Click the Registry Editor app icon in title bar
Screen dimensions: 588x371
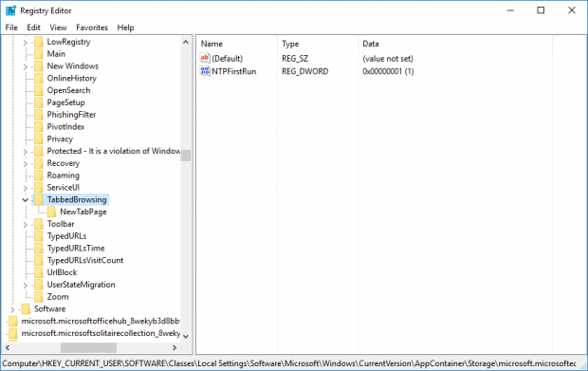[x=10, y=10]
